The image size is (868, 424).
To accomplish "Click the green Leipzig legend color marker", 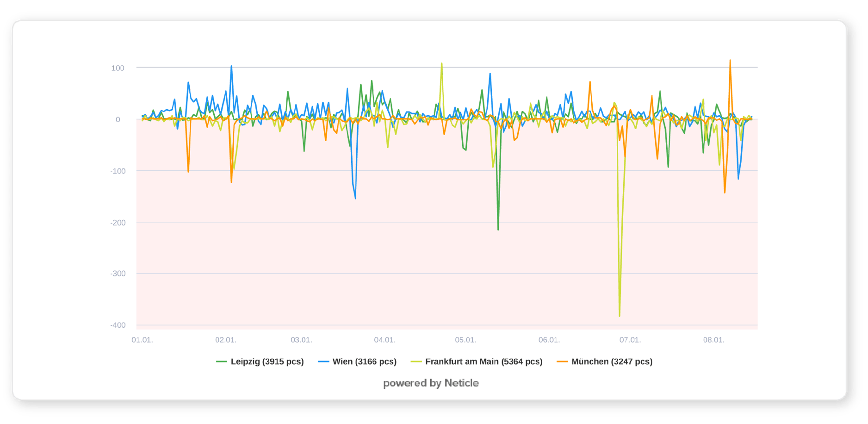I will coord(222,362).
